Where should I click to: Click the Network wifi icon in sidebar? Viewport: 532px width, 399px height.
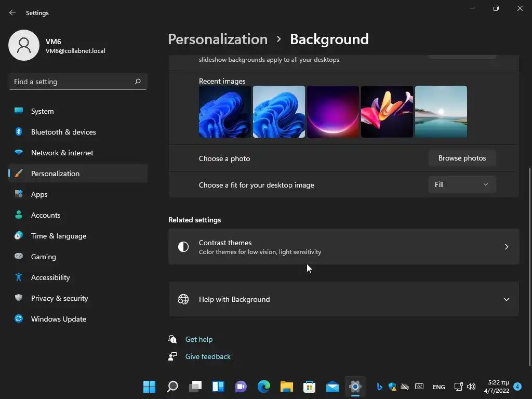click(19, 152)
